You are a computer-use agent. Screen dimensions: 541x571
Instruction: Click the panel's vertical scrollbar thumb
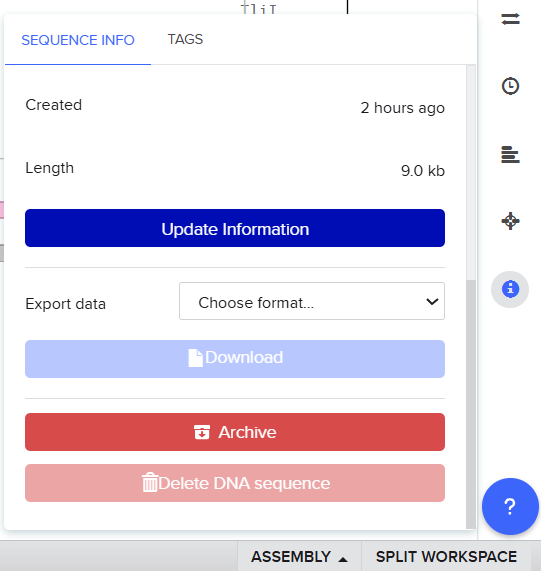(x=471, y=403)
